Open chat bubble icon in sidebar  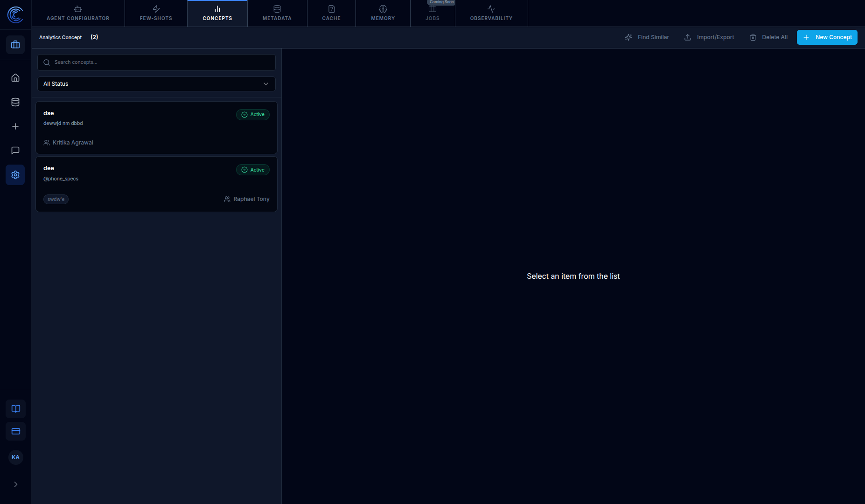coord(15,151)
